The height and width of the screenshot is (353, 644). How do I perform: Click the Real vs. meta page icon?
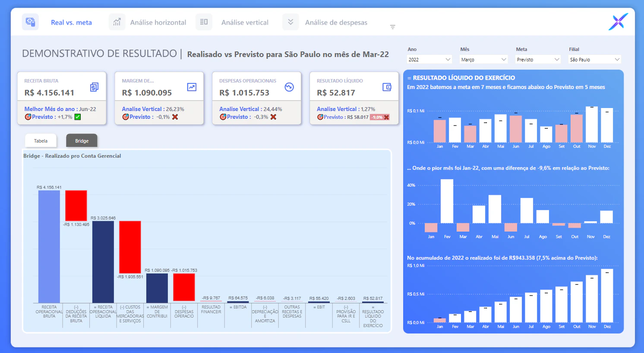30,22
